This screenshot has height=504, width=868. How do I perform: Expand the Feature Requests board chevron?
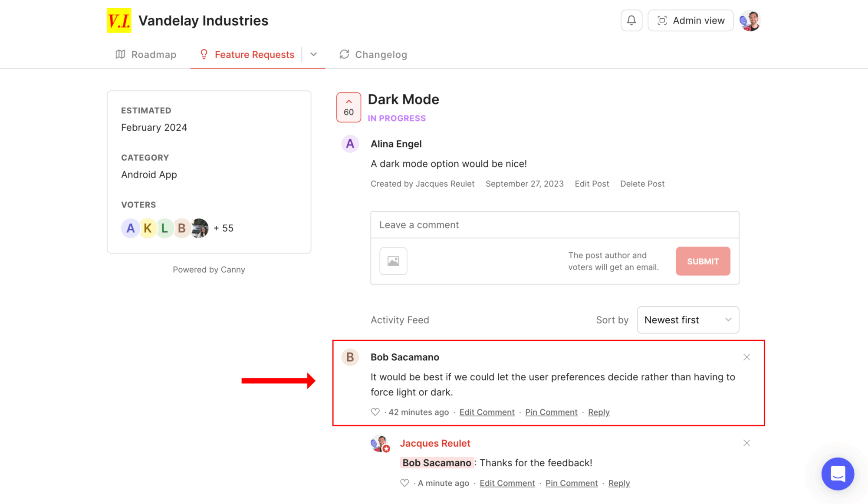(314, 54)
